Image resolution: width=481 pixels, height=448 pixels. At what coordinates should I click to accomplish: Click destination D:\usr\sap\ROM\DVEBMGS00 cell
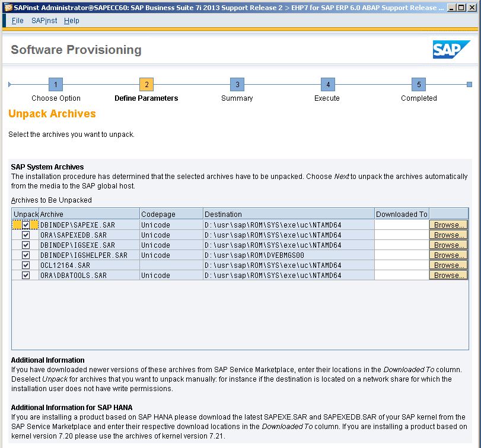[289, 255]
